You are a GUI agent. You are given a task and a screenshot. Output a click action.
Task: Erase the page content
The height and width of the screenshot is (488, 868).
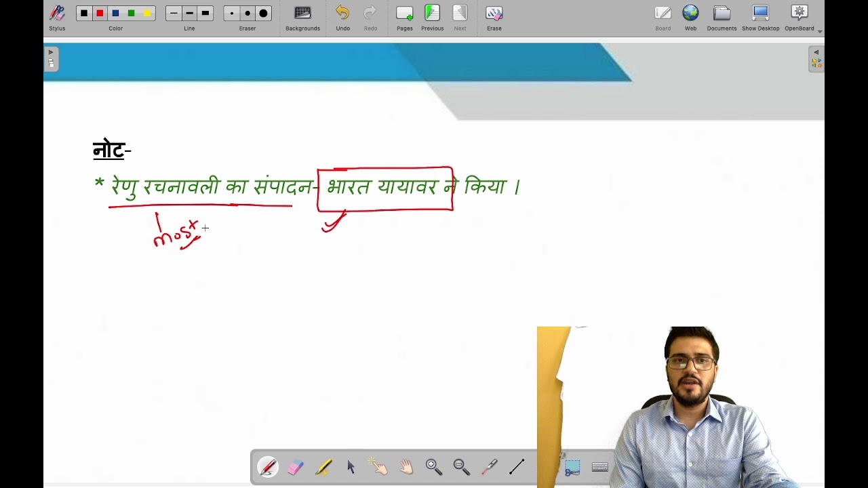click(x=494, y=18)
